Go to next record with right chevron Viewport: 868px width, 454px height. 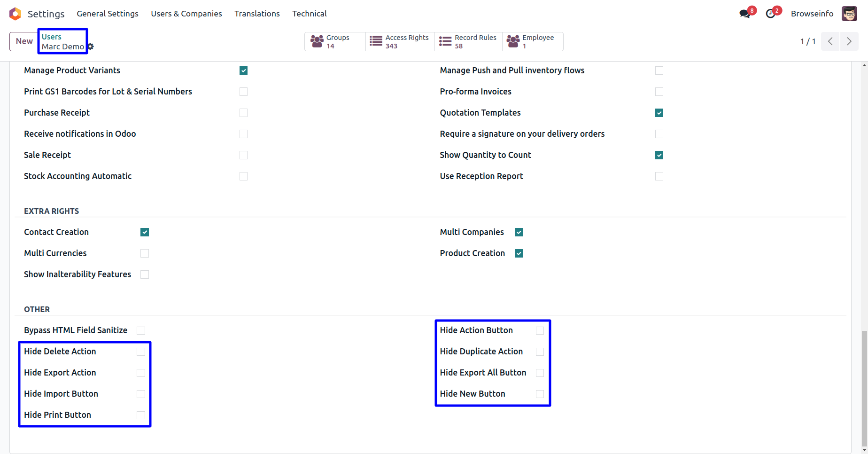(x=849, y=41)
